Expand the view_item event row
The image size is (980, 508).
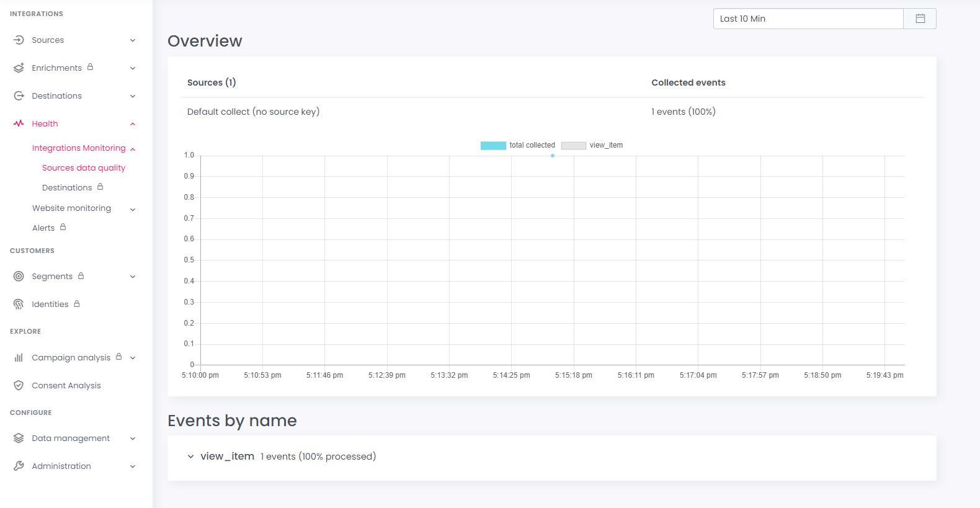coord(190,457)
